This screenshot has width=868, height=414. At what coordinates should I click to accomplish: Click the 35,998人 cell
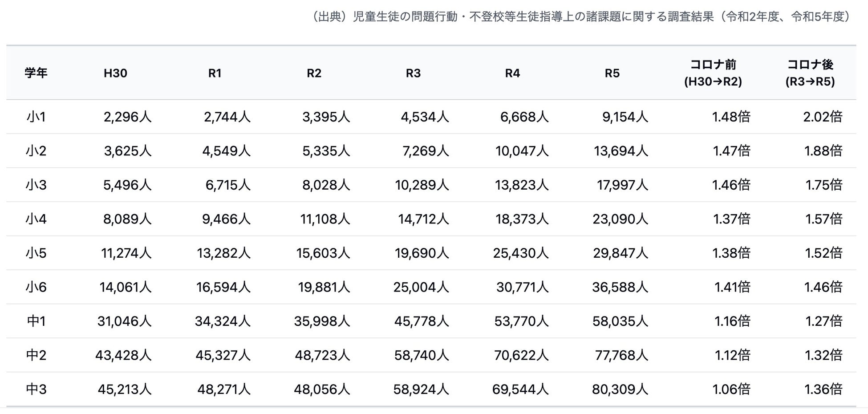tap(322, 321)
